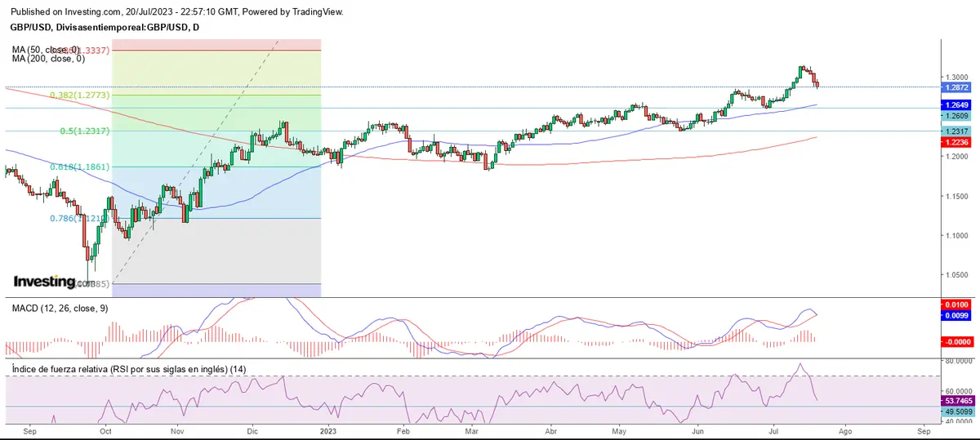Click the Investing logo watermark
Viewport: 980px width, 440px height.
click(x=51, y=282)
